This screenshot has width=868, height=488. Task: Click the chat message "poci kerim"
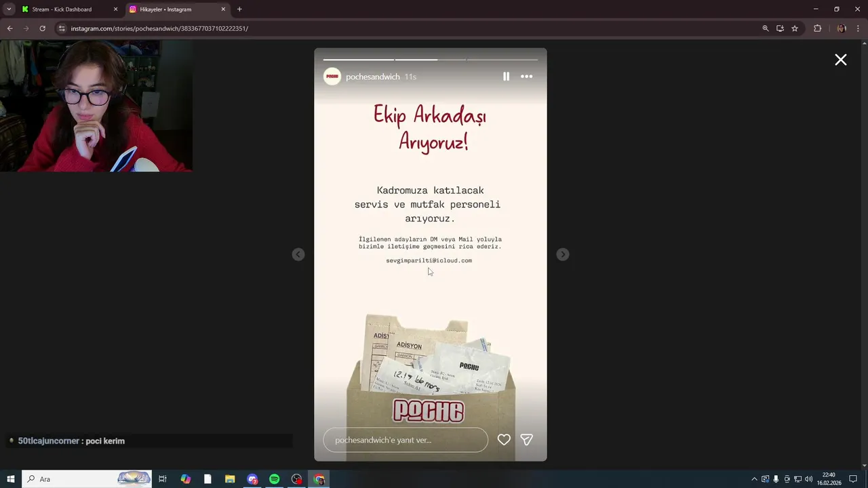click(105, 441)
